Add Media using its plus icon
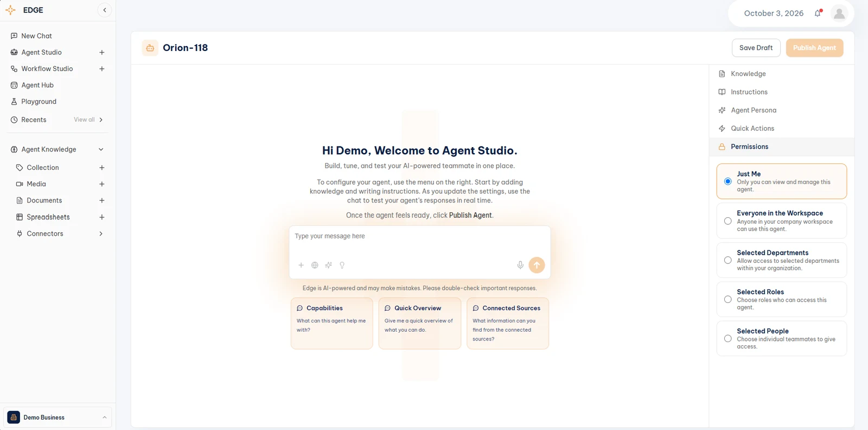The width and height of the screenshot is (868, 430). [102, 184]
